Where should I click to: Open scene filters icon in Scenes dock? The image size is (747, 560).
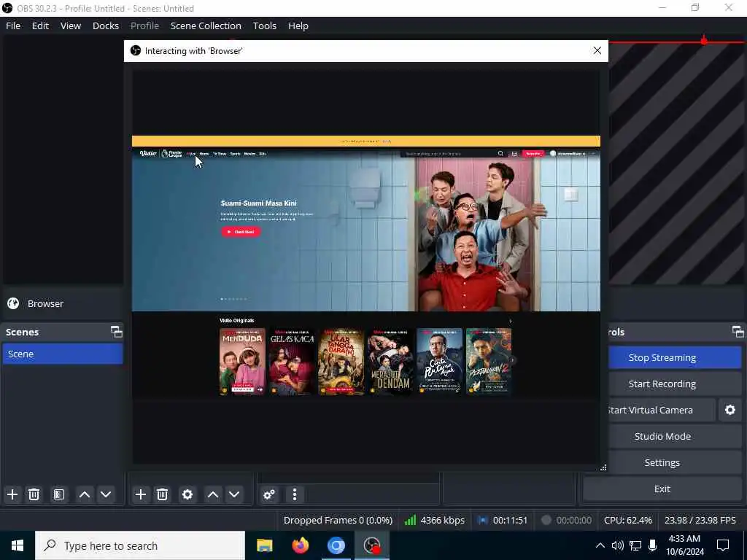click(59, 494)
